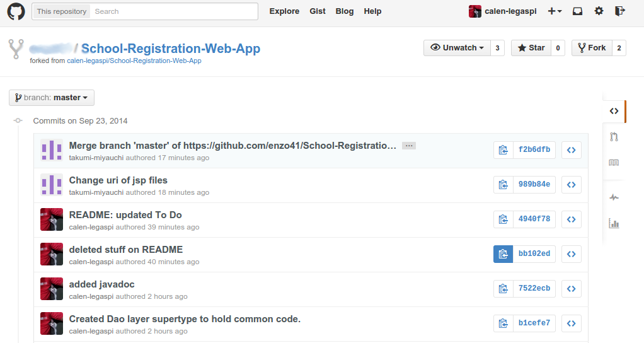Click calen-legaspi avatar in header
Screen dimensions: 644x343
click(474, 11)
